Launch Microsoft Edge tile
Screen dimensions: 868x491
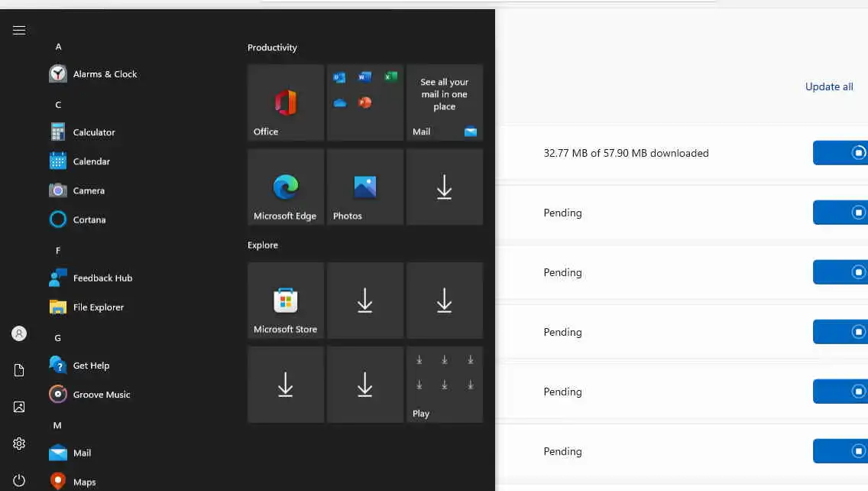click(286, 187)
